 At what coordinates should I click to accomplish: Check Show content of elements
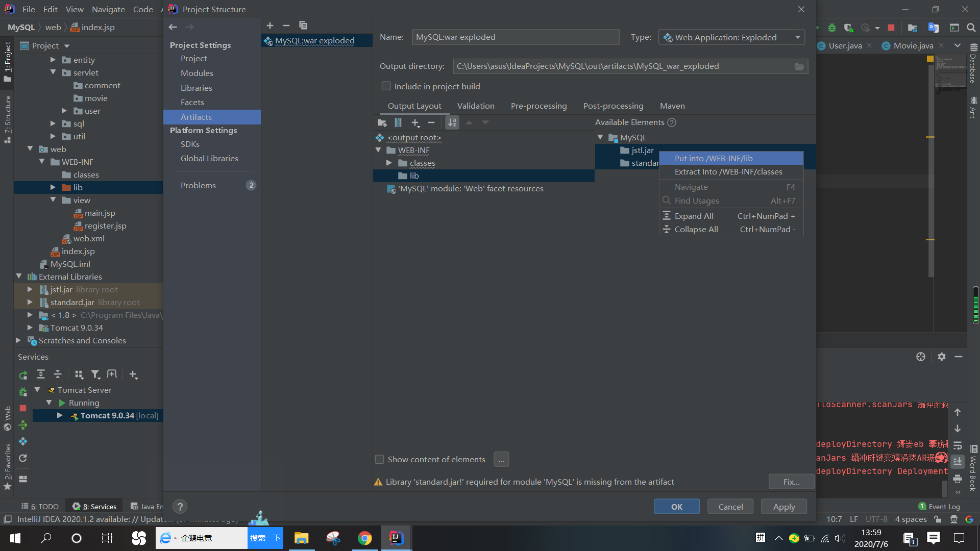point(380,459)
